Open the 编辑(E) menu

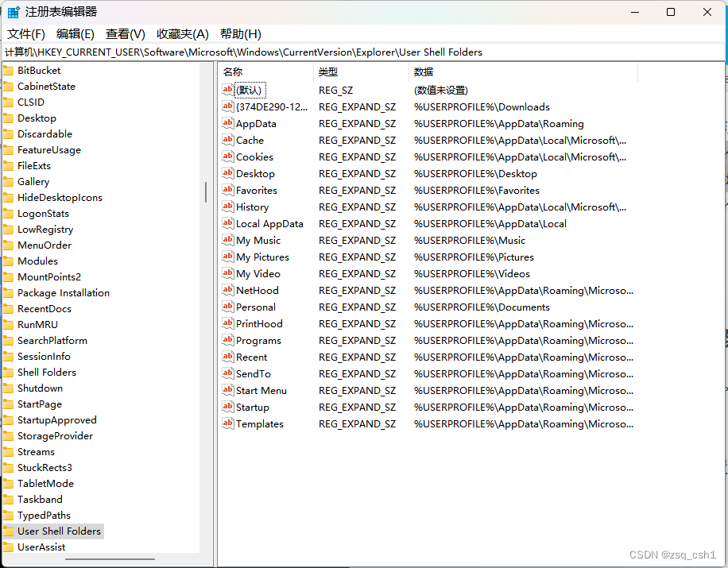76,34
